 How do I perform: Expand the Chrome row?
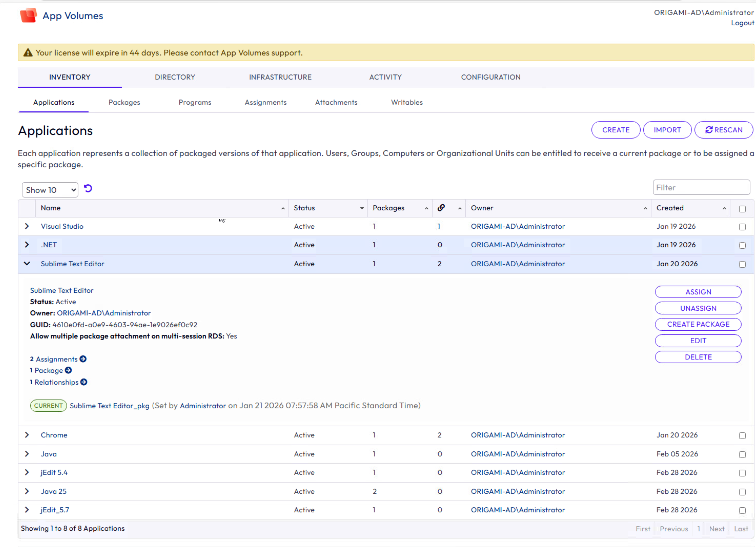pyautogui.click(x=27, y=435)
